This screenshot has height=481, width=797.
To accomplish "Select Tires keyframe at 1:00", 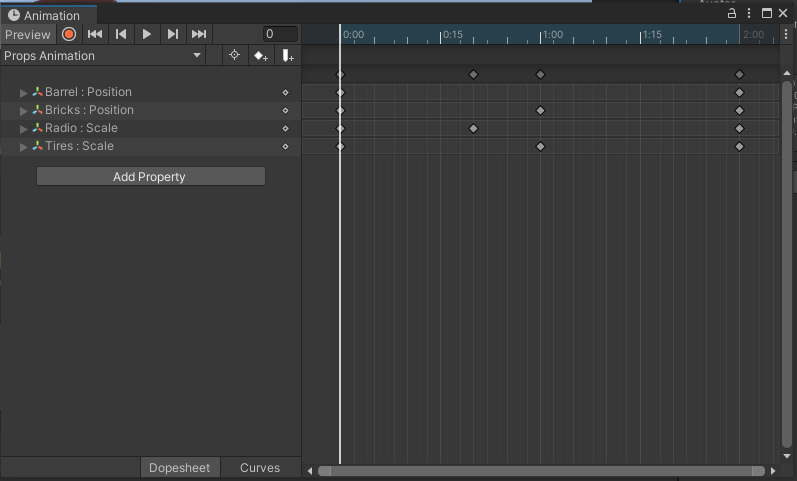I will (540, 146).
